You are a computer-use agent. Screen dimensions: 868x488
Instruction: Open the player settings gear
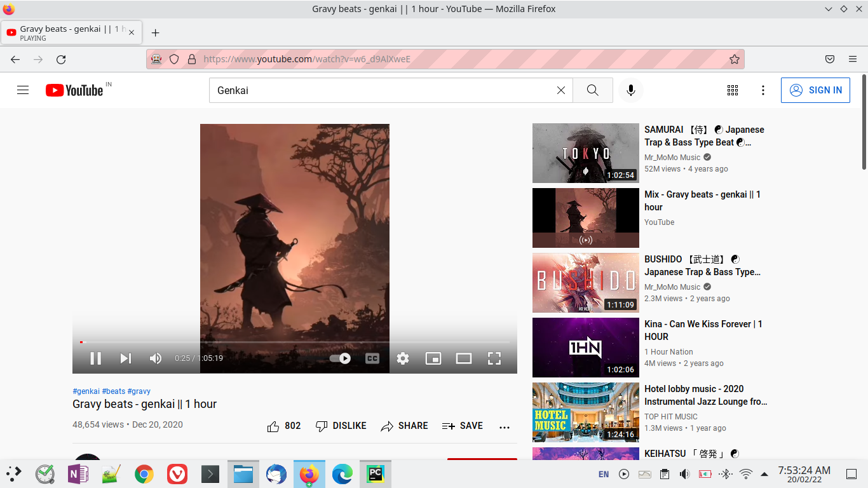click(x=403, y=358)
